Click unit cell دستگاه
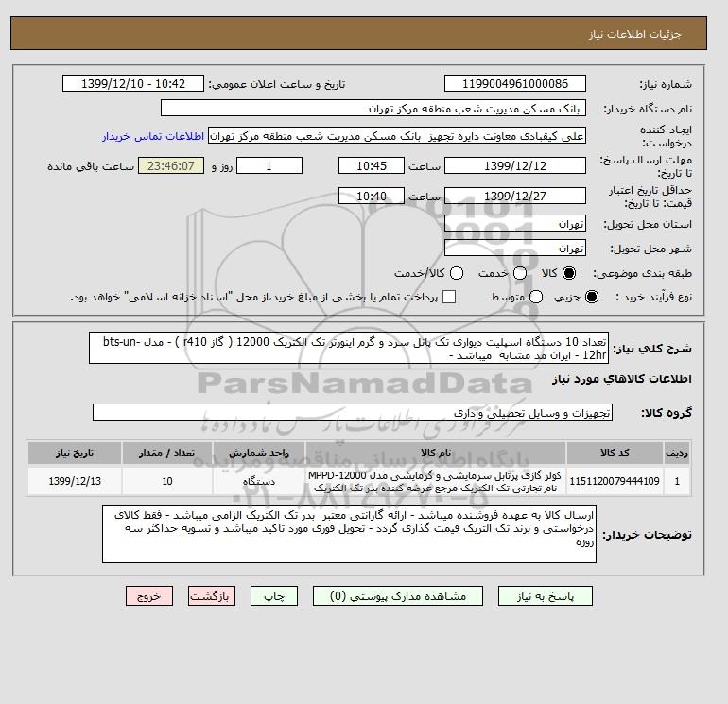This screenshot has height=704, width=728. [259, 481]
